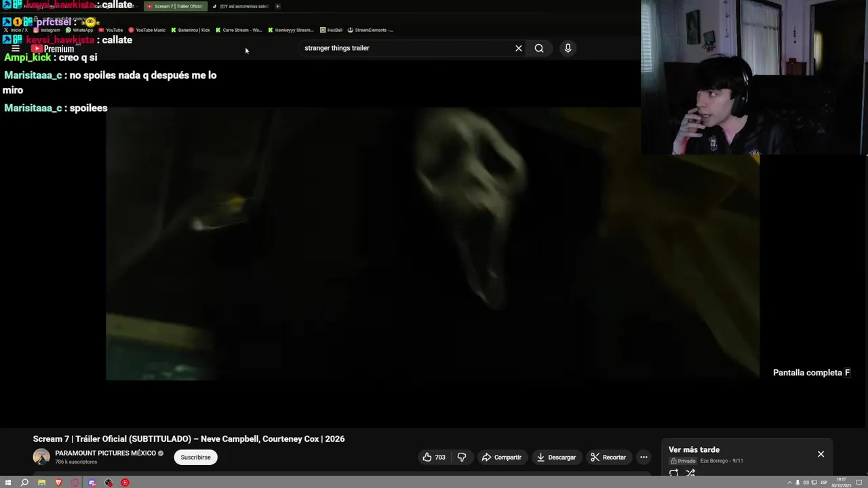Click the Ghostface video player area

pyautogui.click(x=433, y=244)
